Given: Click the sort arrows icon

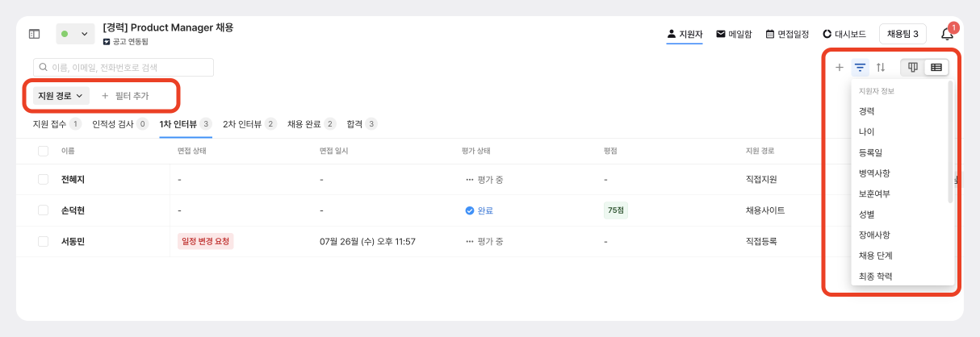Looking at the screenshot, I should 881,68.
